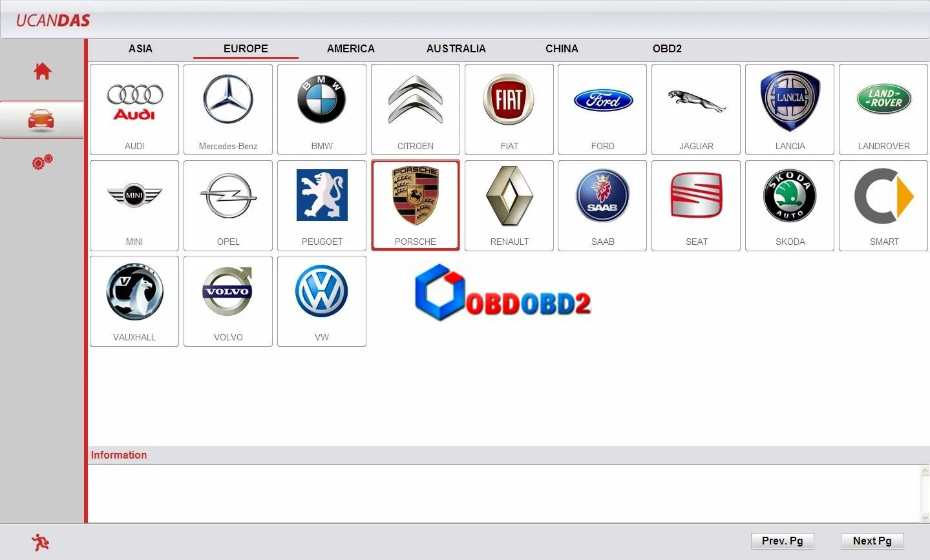
Task: Select the Opel logo tile
Action: tap(228, 205)
